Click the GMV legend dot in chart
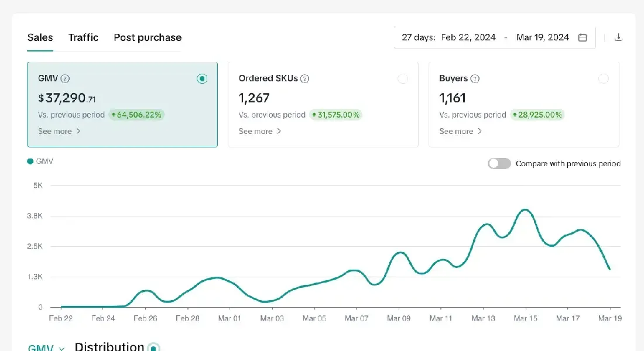The width and height of the screenshot is (644, 351). 30,161
